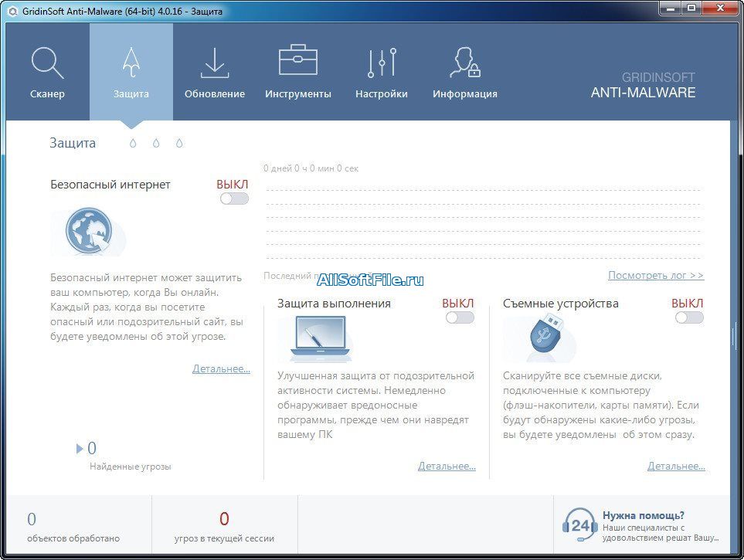The width and height of the screenshot is (744, 560).
Task: Go to the Обновление tab
Action: [x=215, y=72]
